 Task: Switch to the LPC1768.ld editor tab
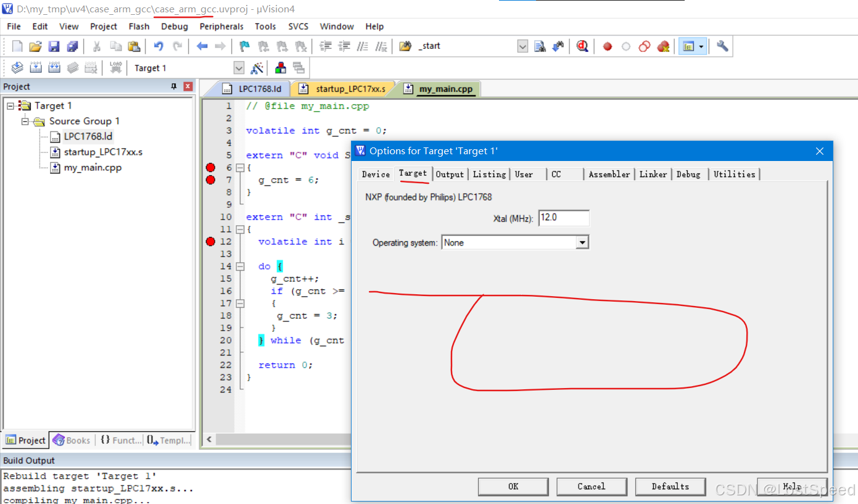pos(254,89)
